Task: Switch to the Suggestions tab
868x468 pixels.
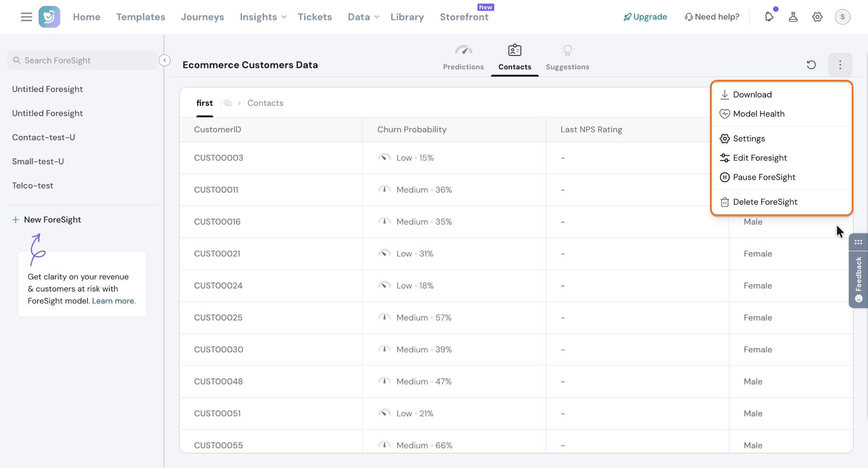Action: click(568, 58)
